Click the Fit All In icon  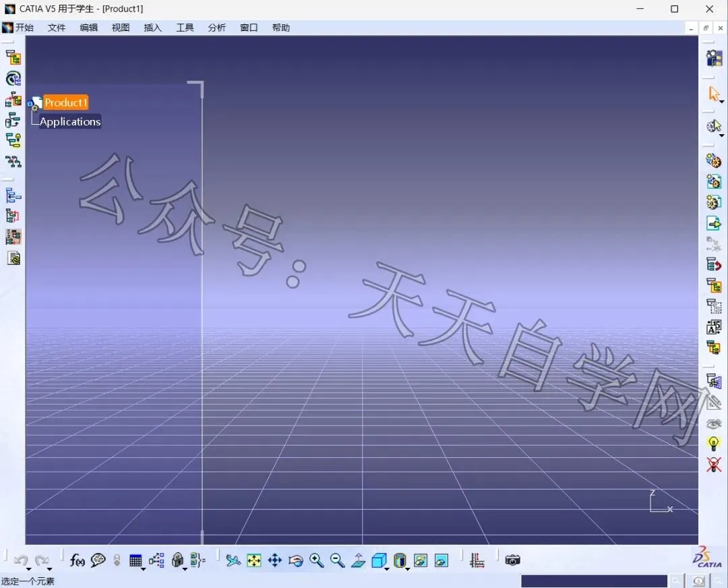point(254,560)
